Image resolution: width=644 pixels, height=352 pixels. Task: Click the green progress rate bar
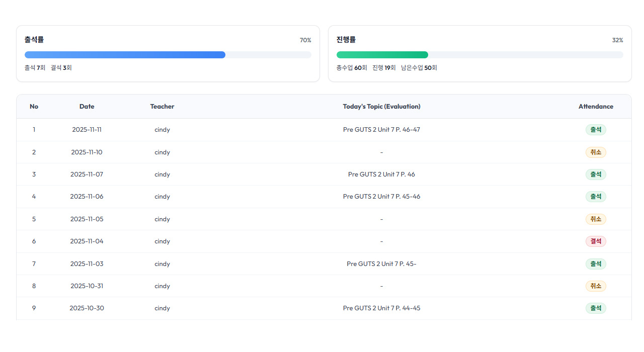click(382, 55)
